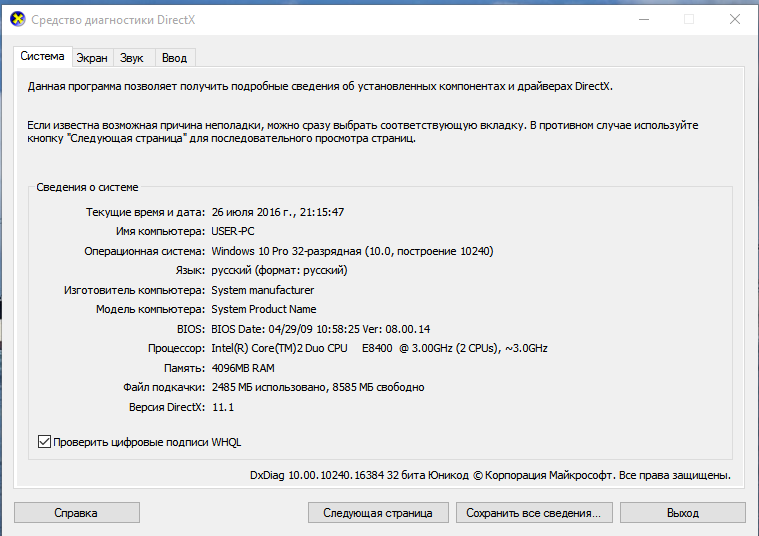Click the Процессор: field label
This screenshot has width=759, height=536.
[x=177, y=348]
